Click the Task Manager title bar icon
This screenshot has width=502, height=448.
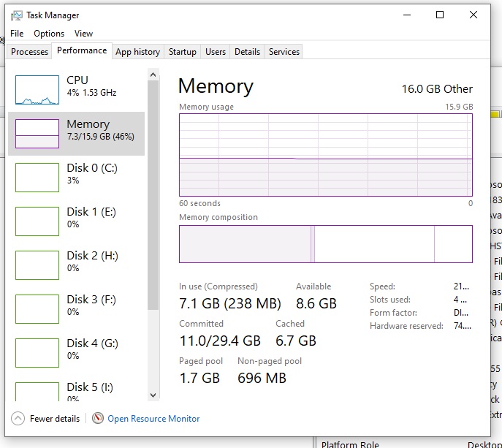[x=17, y=15]
